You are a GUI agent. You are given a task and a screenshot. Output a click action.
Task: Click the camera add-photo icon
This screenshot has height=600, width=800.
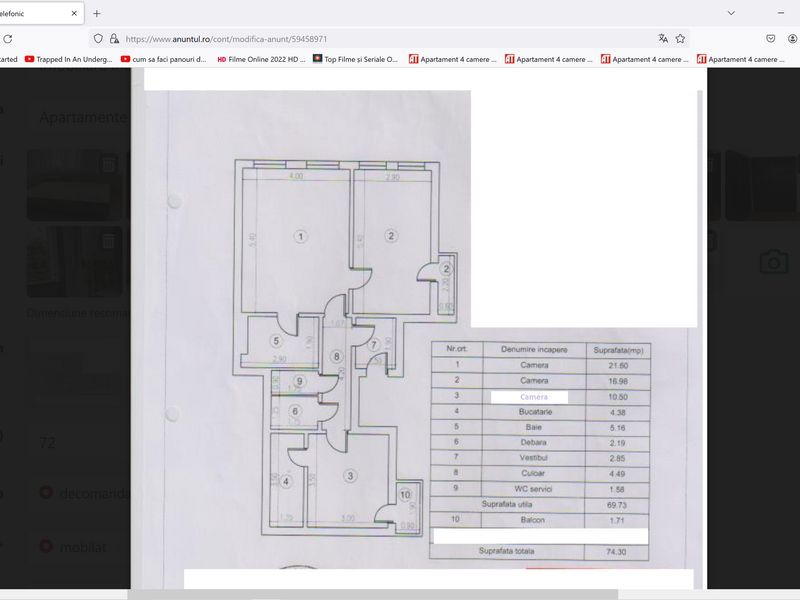772,262
